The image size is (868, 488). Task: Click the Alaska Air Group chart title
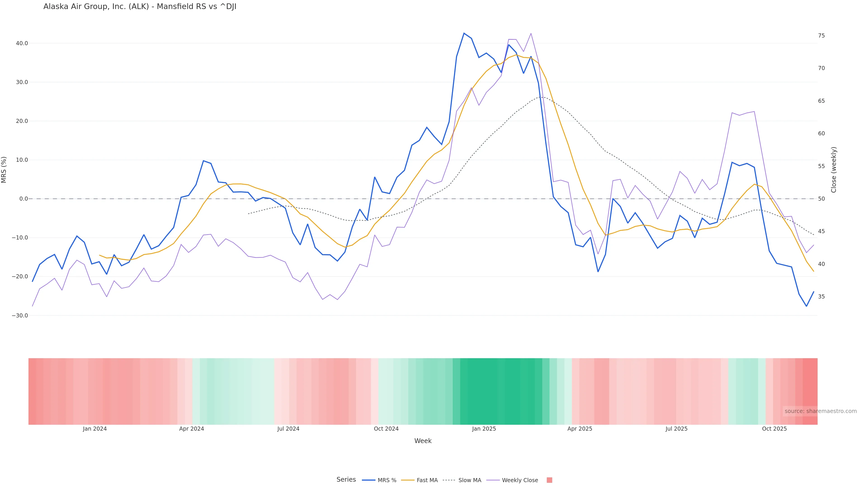click(x=140, y=7)
